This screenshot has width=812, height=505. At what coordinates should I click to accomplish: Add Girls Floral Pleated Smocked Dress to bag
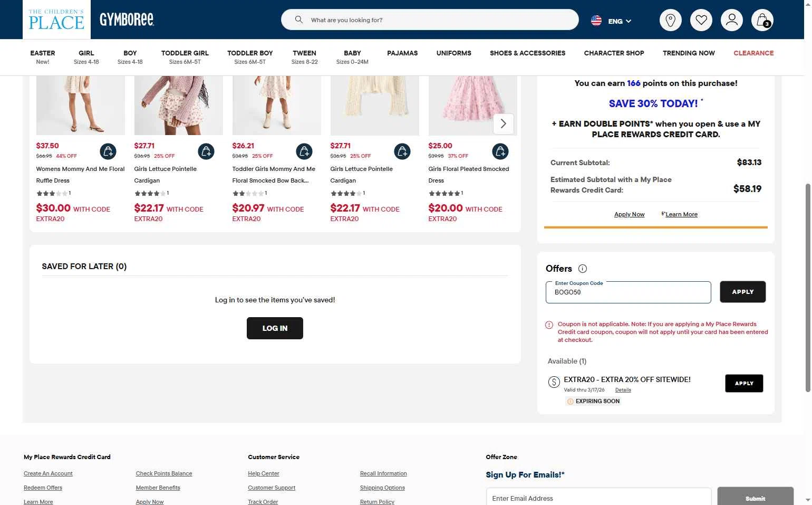coord(500,151)
